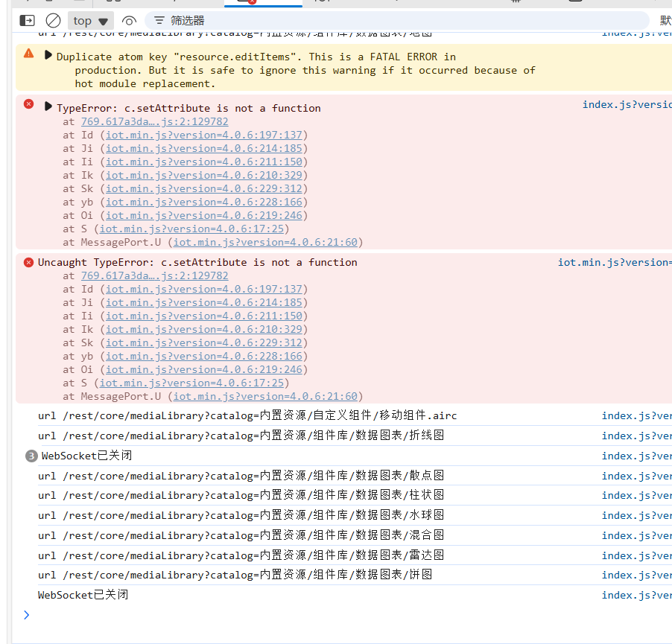Open iot.min.js source link right of Uncaught TypeError
Image resolution: width=672 pixels, height=644 pixels.
pyautogui.click(x=615, y=263)
